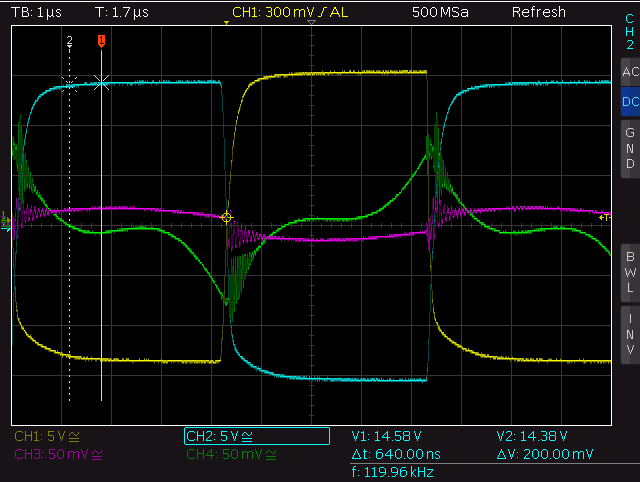Click the CH2 vertical menu title
This screenshot has width=640, height=482.
coord(630,31)
